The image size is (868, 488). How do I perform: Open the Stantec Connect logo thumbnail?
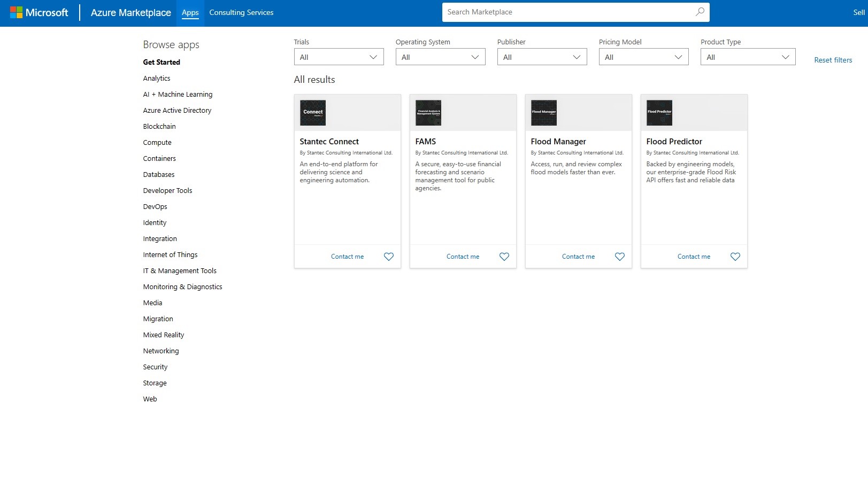[x=313, y=113]
